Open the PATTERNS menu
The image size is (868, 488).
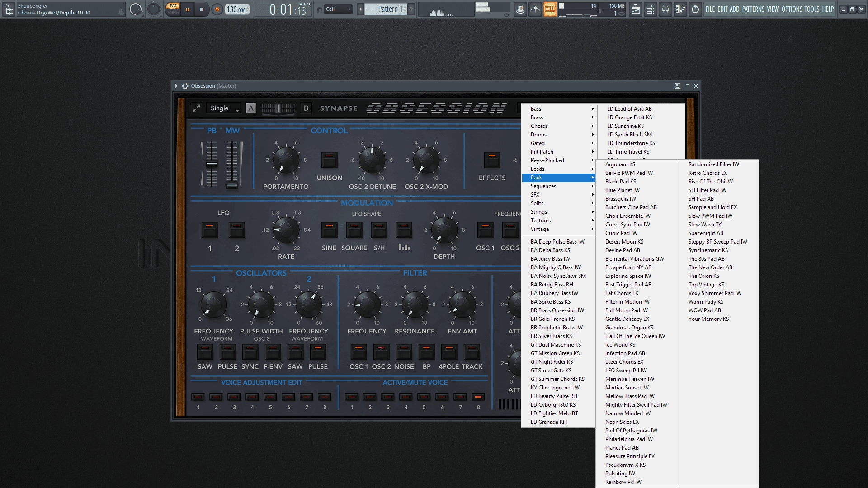click(x=753, y=9)
